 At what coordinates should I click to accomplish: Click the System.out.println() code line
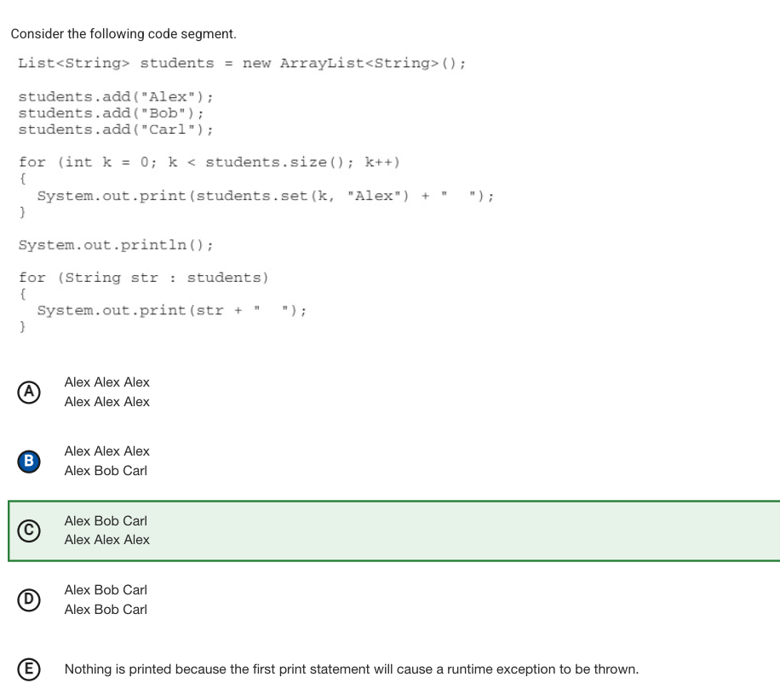116,244
